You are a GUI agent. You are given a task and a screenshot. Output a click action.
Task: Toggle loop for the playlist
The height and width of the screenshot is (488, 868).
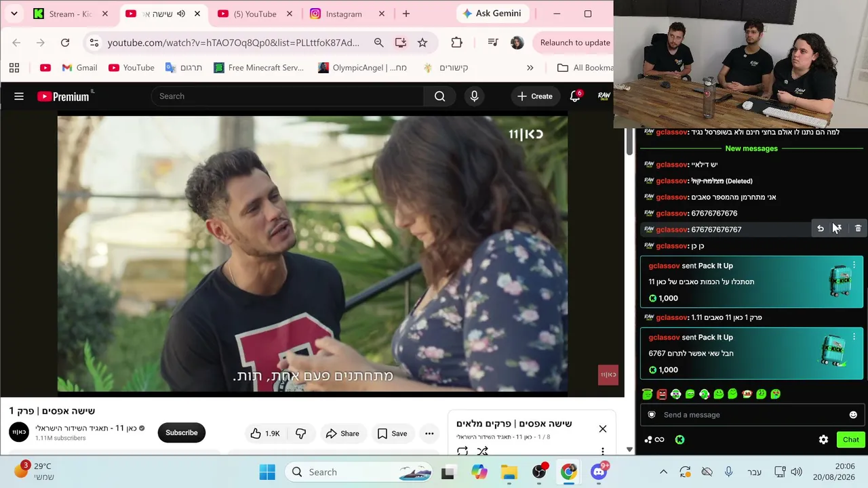pyautogui.click(x=462, y=451)
